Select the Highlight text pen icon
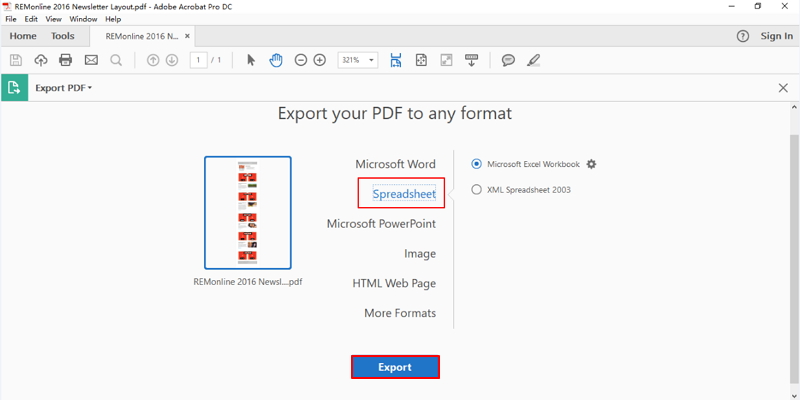800x400 pixels. 533,60
